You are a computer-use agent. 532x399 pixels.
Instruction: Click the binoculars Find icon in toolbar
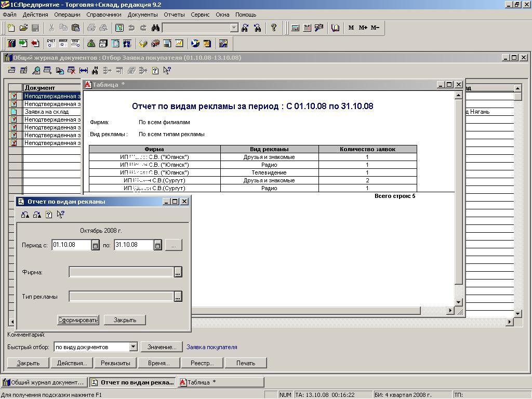pos(155,28)
